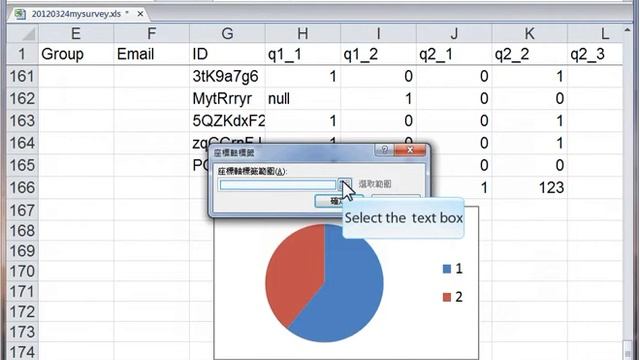Select the cell containing "3tK9a7g6"

227,76
